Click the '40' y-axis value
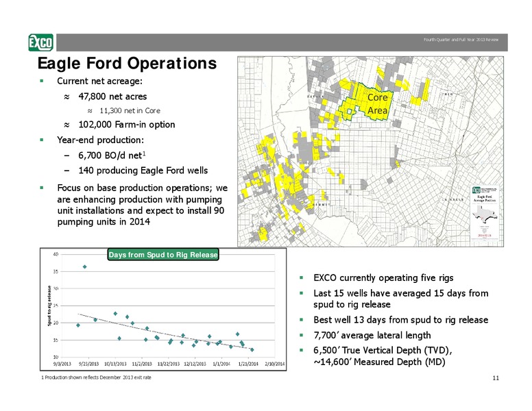Screen dimensions: 532x411 (x=56, y=254)
